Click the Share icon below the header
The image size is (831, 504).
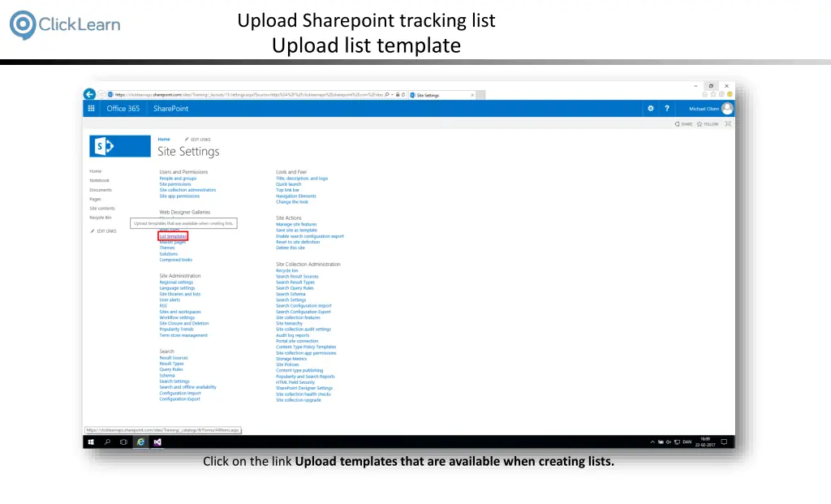point(683,124)
